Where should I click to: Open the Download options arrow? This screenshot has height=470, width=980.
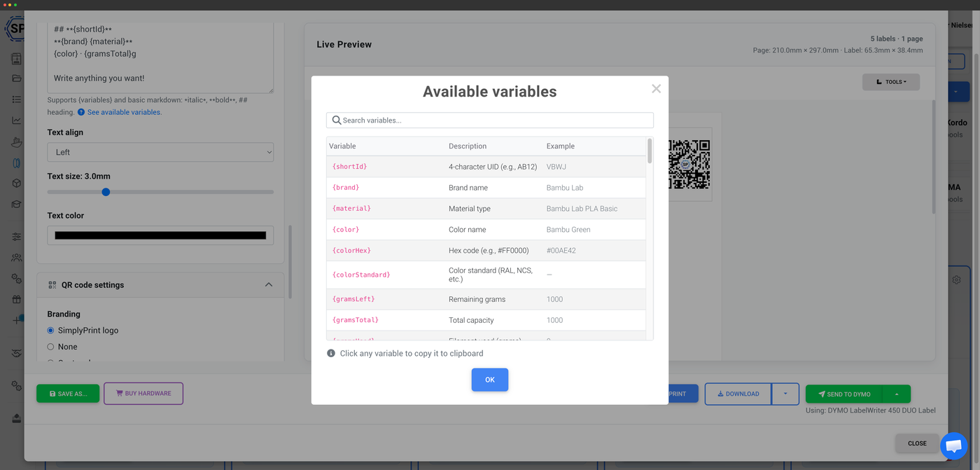tap(785, 394)
